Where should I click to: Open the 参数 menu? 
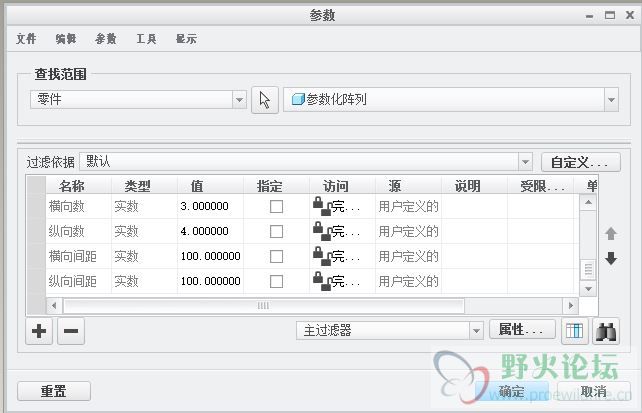click(x=106, y=39)
